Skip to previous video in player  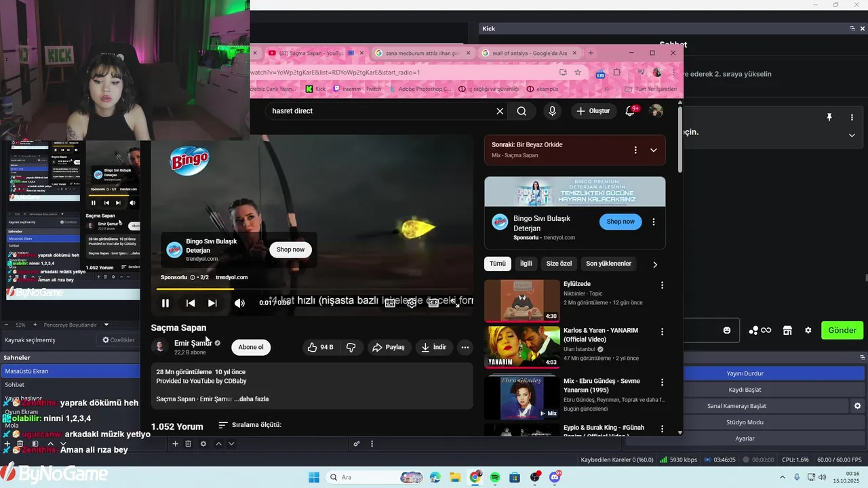[191, 303]
